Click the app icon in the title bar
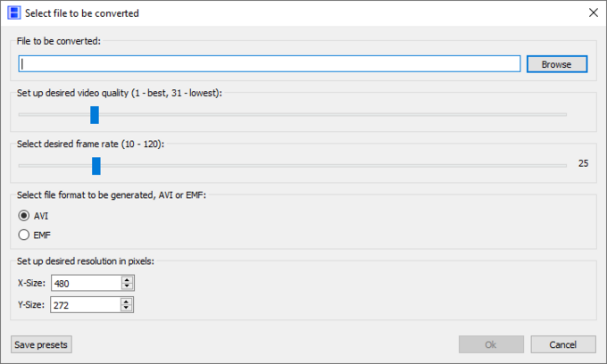The width and height of the screenshot is (607, 364). coord(14,12)
